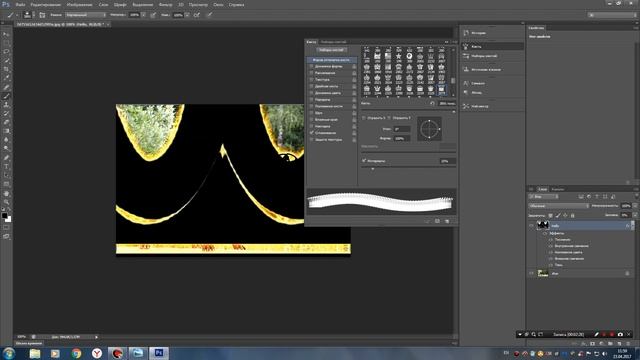Image resolution: width=640 pixels, height=360 pixels.
Task: Open Кисть entry in right dock
Action: tap(493, 47)
